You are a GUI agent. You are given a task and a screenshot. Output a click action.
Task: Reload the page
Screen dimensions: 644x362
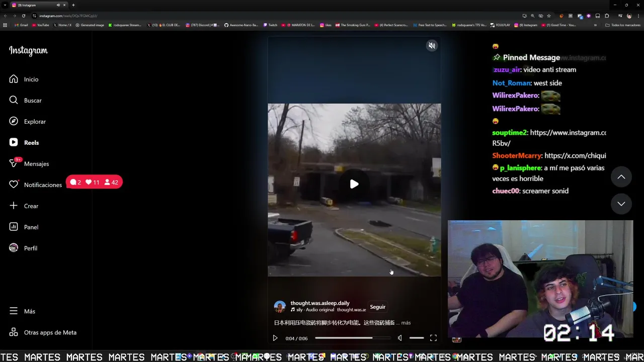click(x=23, y=16)
